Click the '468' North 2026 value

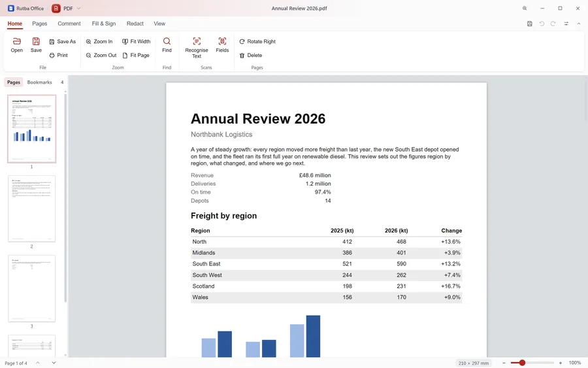(401, 242)
